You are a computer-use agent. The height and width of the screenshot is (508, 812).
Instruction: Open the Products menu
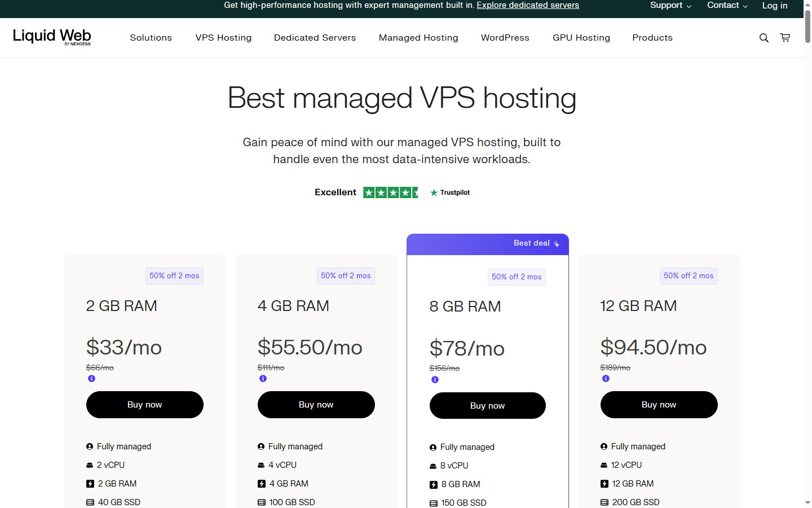[x=652, y=38]
